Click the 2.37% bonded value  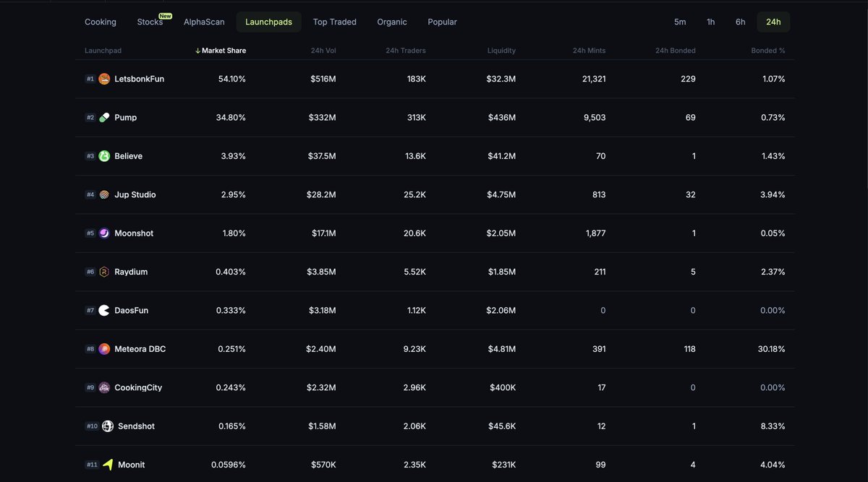[773, 272]
